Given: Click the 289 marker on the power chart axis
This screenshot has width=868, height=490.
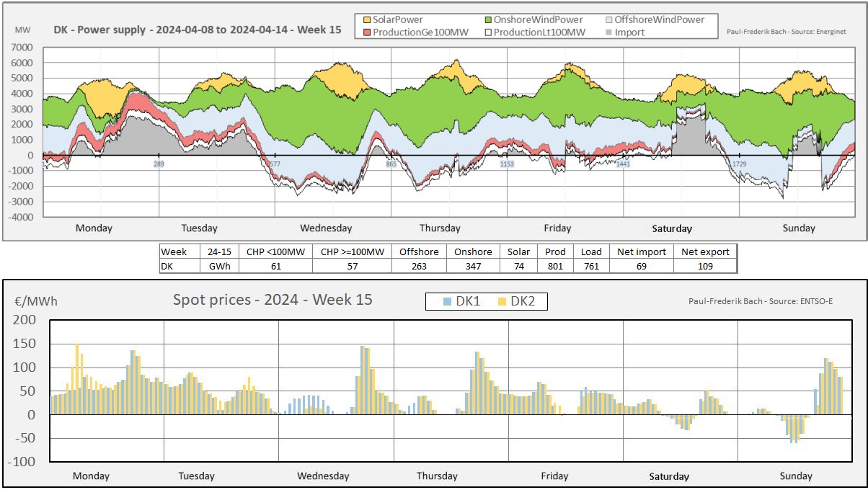Looking at the screenshot, I should tap(159, 165).
